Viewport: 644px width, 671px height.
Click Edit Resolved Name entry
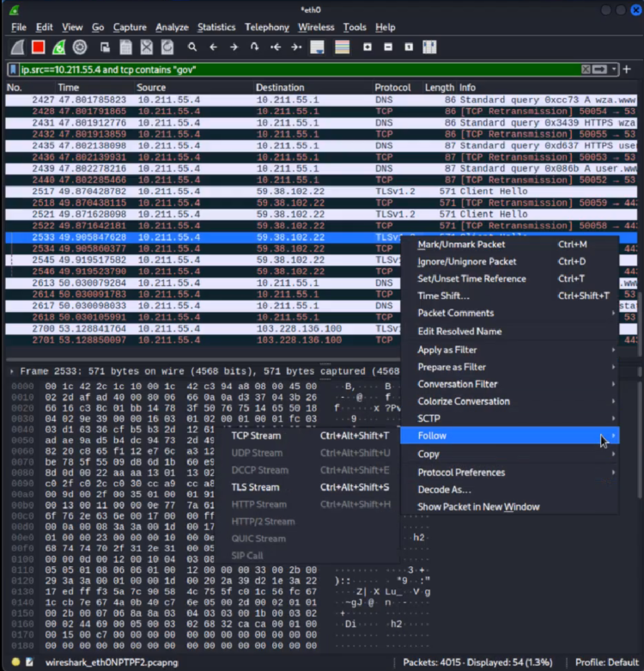coord(510,332)
